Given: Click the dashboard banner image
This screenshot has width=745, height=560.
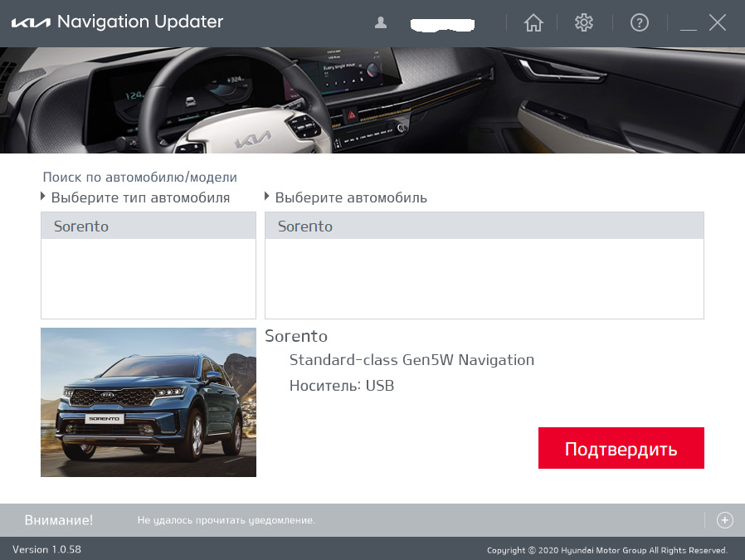Looking at the screenshot, I should [x=372, y=100].
